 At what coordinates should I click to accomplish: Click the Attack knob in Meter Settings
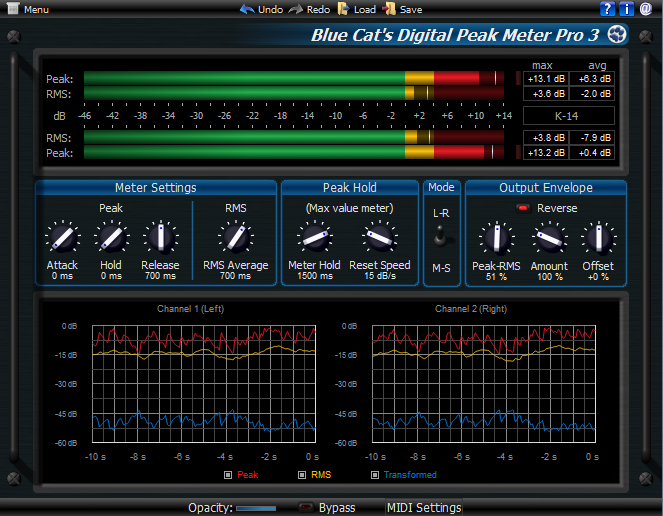[x=63, y=238]
